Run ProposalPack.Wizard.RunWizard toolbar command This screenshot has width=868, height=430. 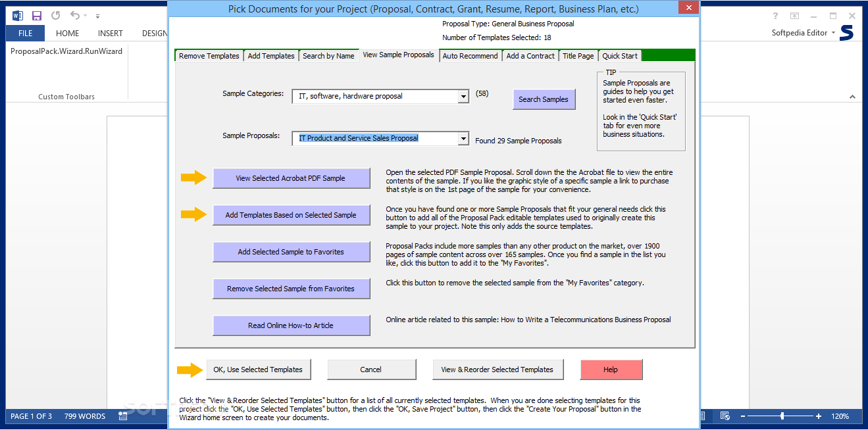66,51
